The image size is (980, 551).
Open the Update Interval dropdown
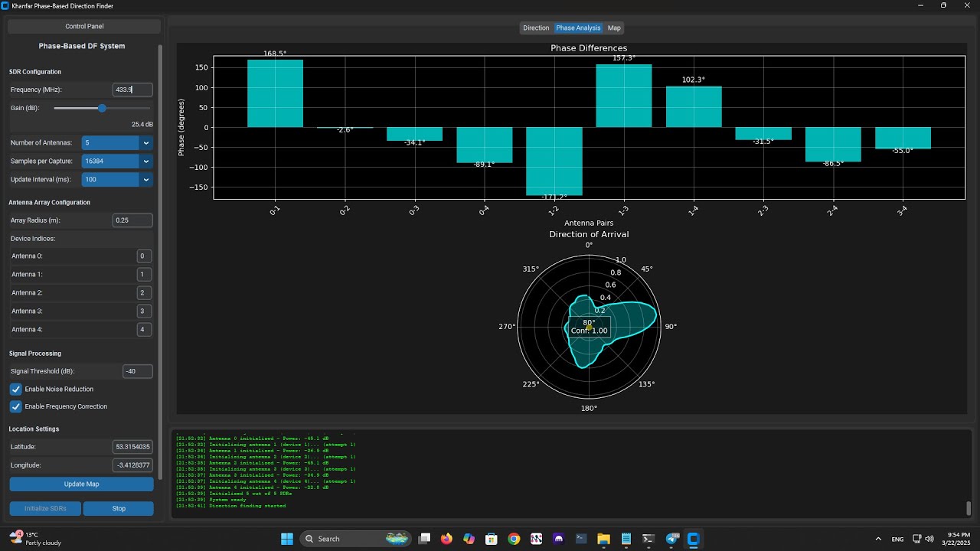coord(145,180)
